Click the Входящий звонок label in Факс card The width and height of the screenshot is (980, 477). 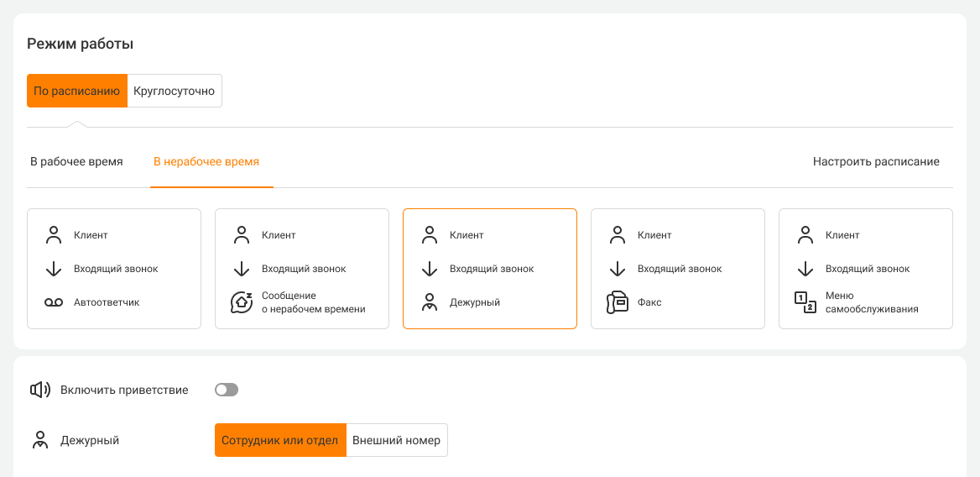(680, 269)
